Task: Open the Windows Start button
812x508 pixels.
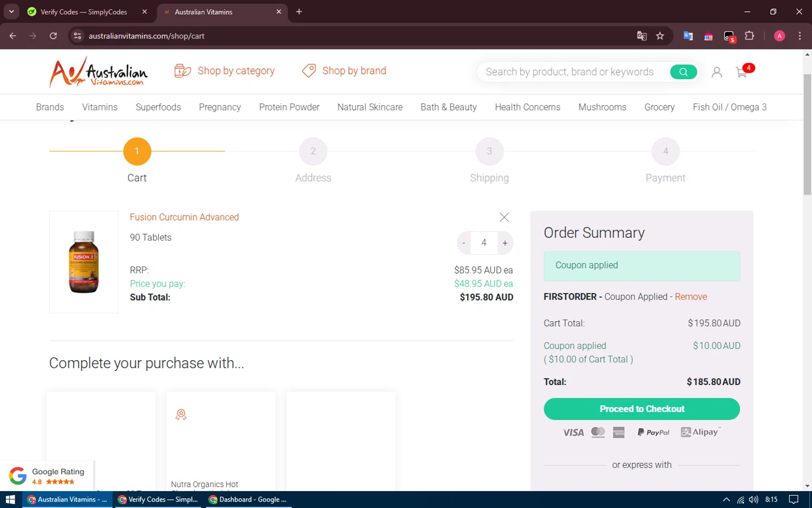Action: 10,499
